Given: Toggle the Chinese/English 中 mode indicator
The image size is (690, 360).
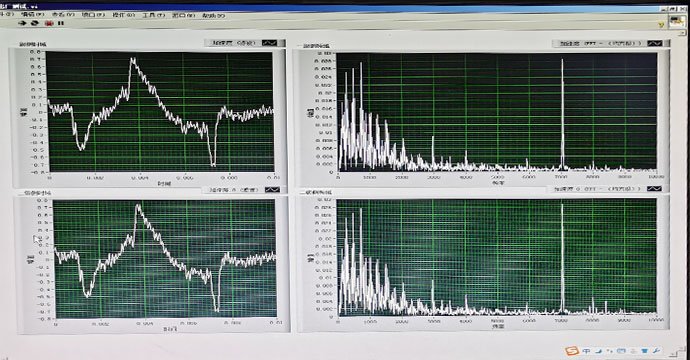Looking at the screenshot, I should [587, 351].
